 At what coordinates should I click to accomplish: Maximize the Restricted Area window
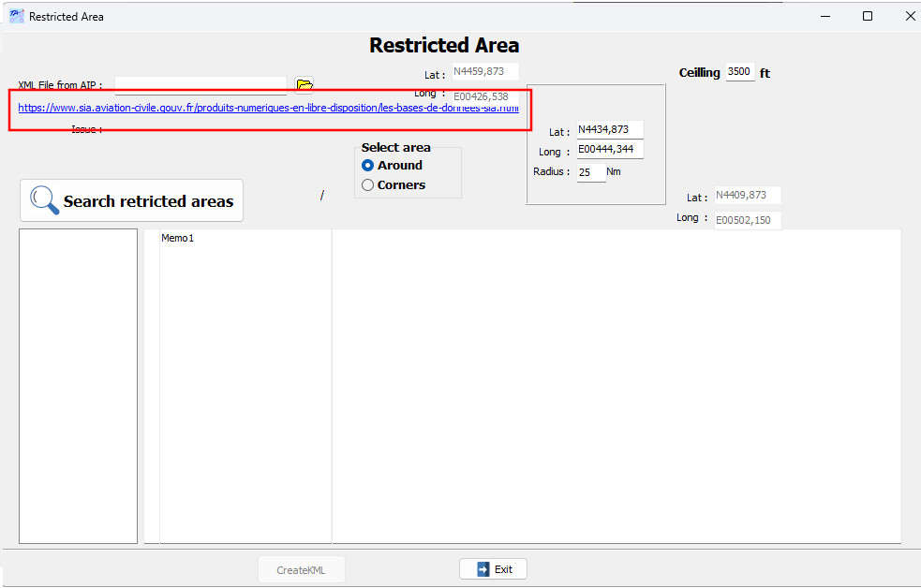868,16
